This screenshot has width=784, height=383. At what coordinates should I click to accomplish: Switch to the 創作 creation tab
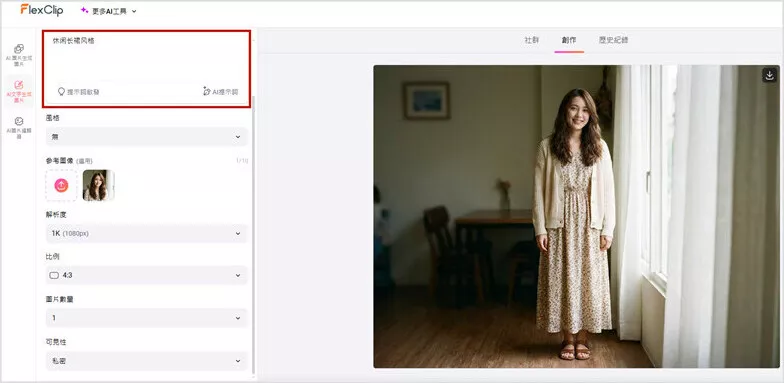coord(569,40)
